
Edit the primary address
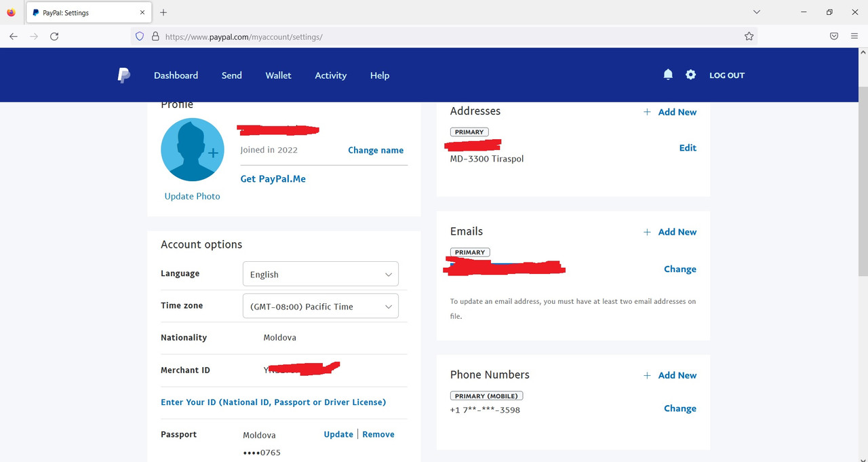tap(688, 148)
